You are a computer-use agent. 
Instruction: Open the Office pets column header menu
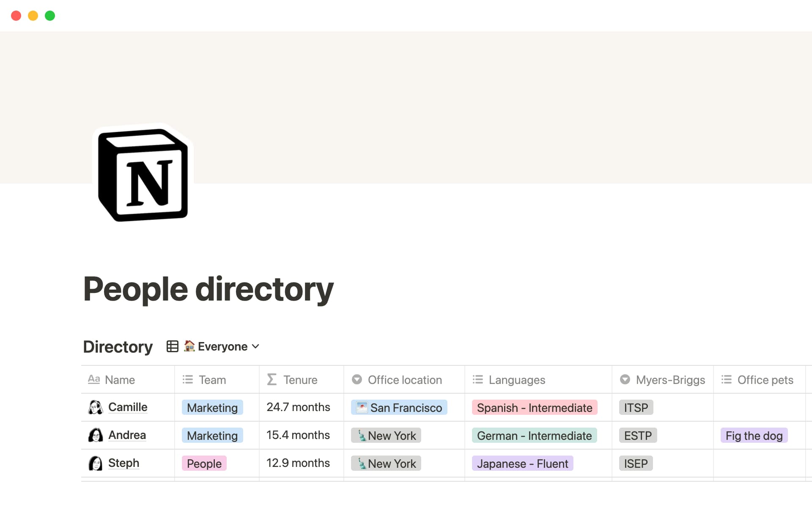tap(765, 380)
